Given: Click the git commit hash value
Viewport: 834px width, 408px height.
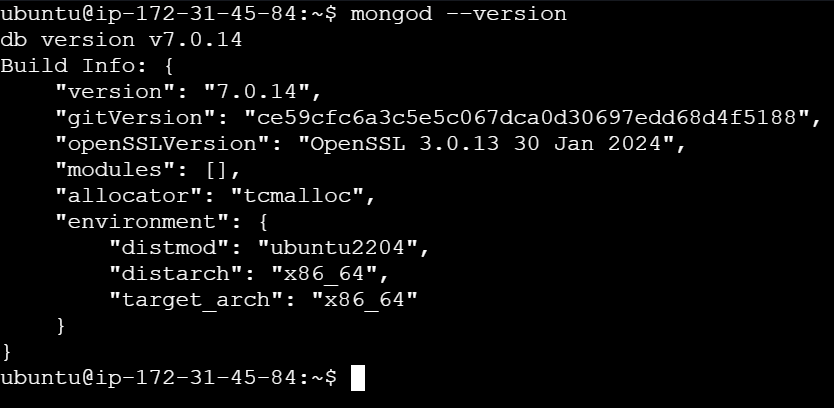Looking at the screenshot, I should click(x=527, y=118).
